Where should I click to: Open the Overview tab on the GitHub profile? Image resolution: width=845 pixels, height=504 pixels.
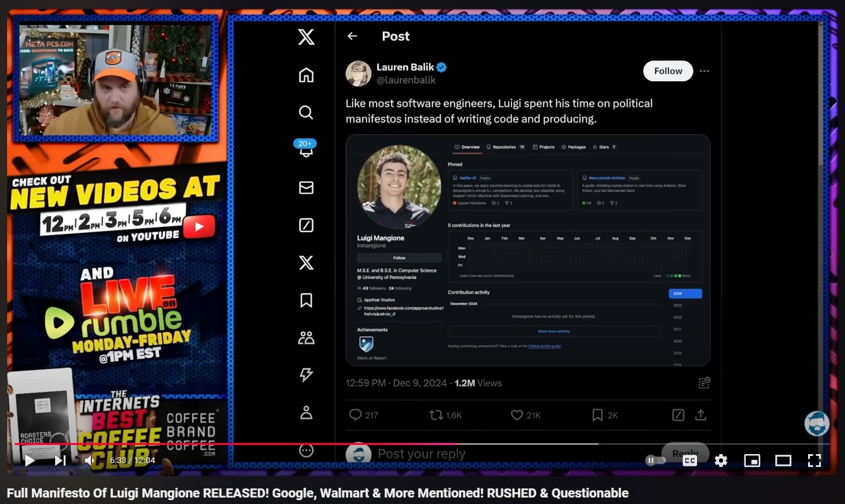(x=467, y=147)
